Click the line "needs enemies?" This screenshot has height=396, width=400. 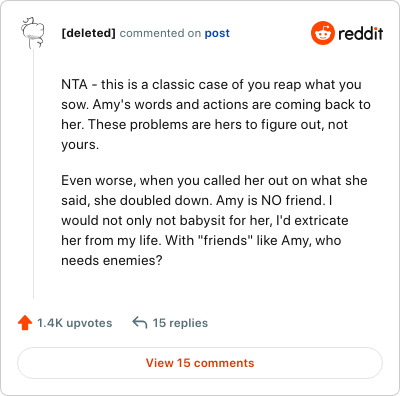[x=112, y=260]
